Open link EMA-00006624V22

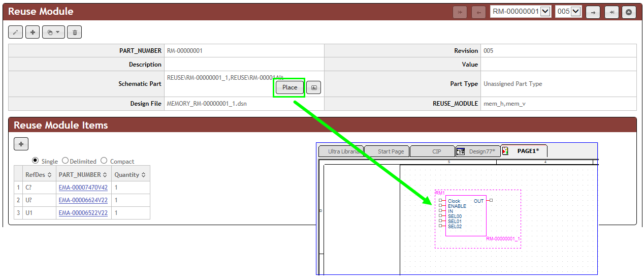pos(83,200)
